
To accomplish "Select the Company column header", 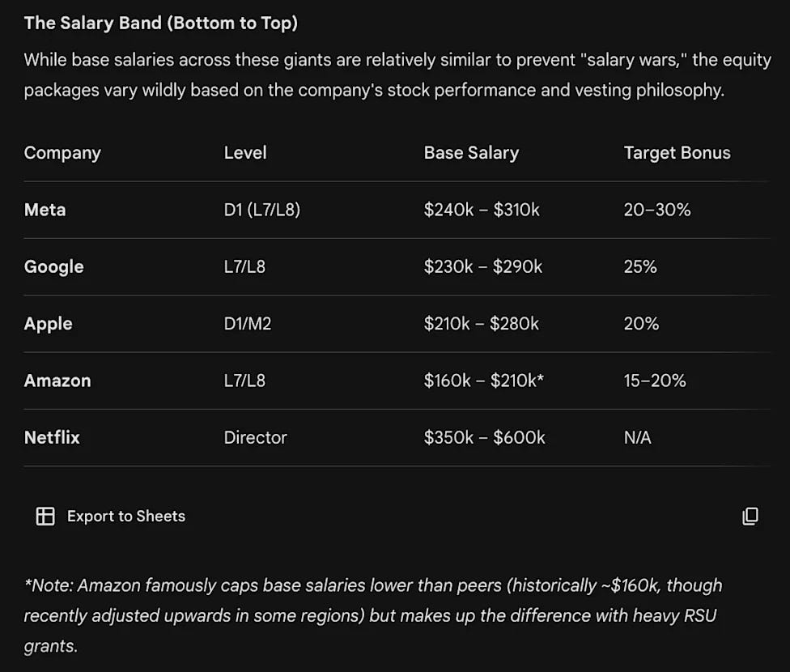I will (x=62, y=153).
